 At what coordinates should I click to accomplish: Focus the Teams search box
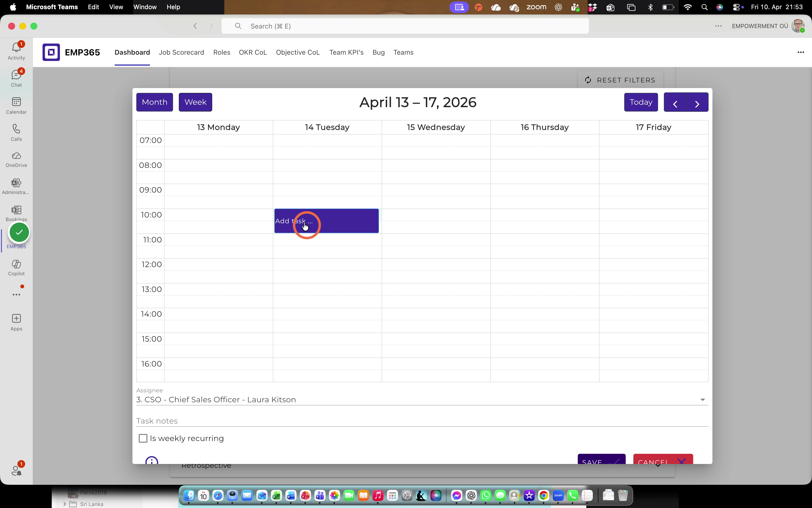click(x=405, y=26)
